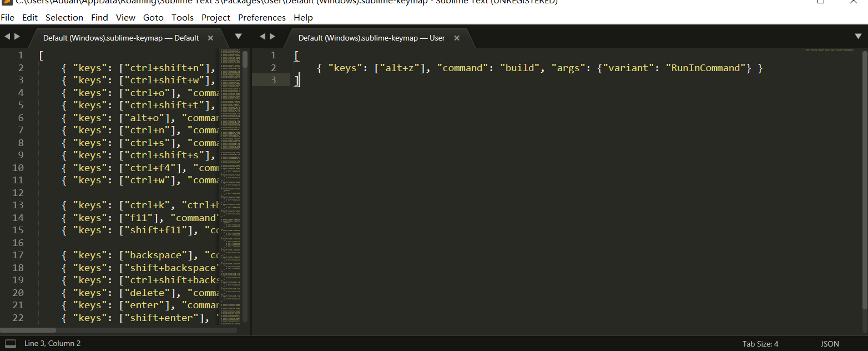Open the Help menu

303,18
